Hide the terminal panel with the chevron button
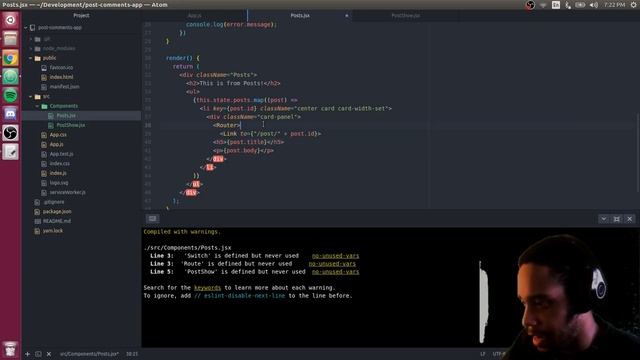This screenshot has width=640, height=360. pos(604,219)
